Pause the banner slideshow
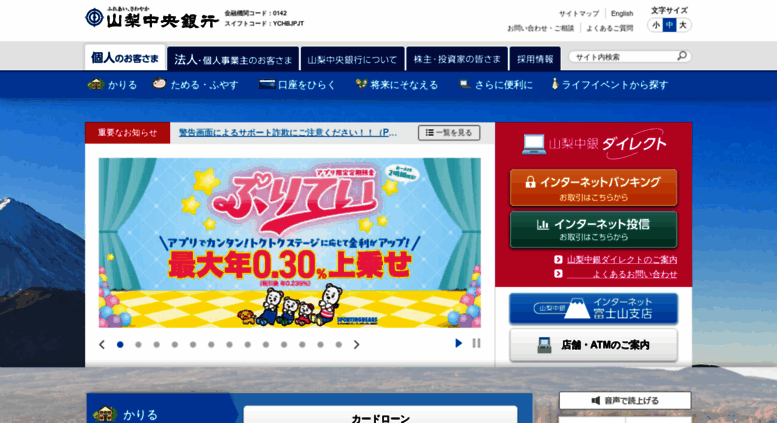Viewport: 777px width, 423px height. coord(476,343)
